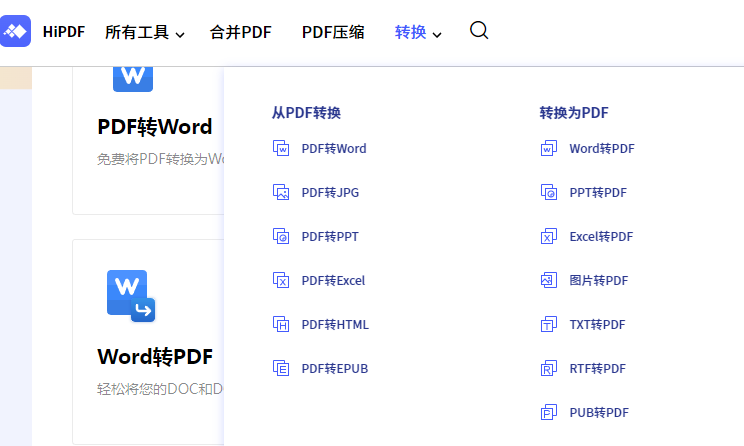The height and width of the screenshot is (446, 744).
Task: Click the search magnifier icon
Action: [479, 30]
